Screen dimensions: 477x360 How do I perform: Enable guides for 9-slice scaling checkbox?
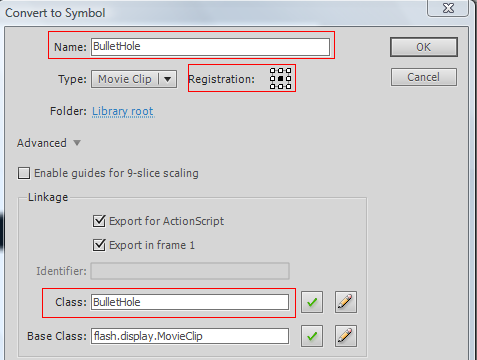[24, 173]
